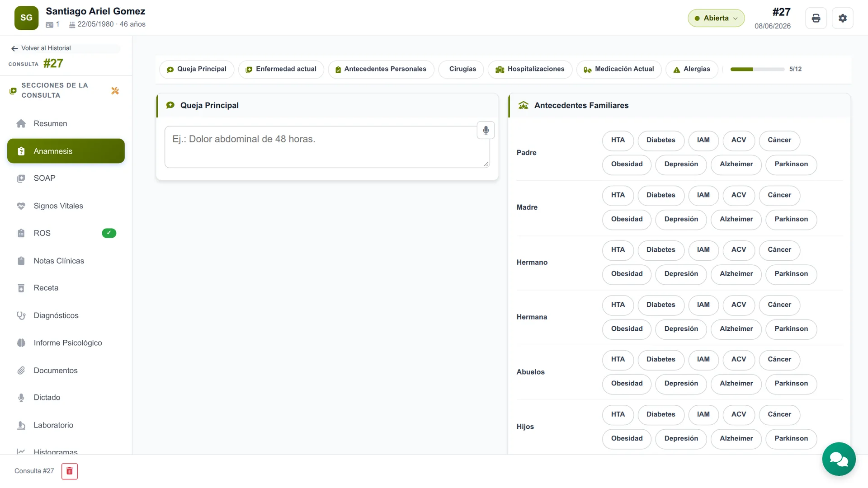868x488 pixels.
Task: Click the green ROS completed checkmark badge
Action: (x=109, y=233)
